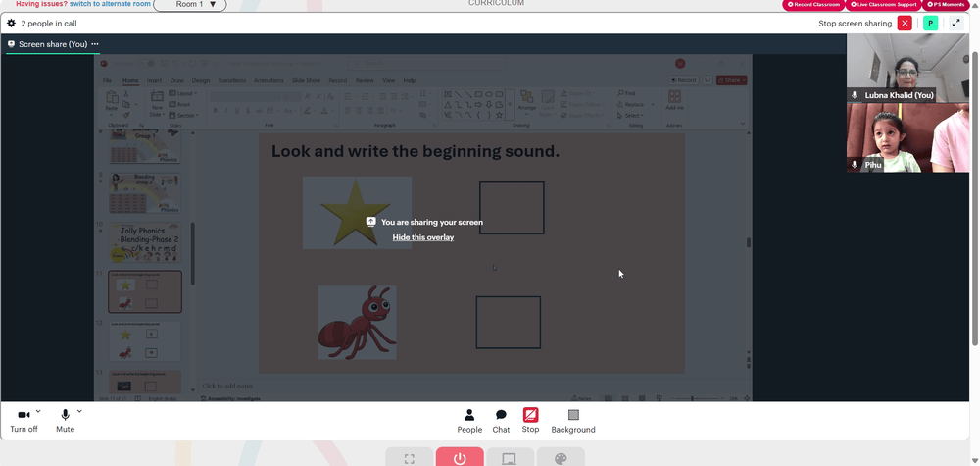Open the color palette icon
The height and width of the screenshot is (466, 980).
561,457
